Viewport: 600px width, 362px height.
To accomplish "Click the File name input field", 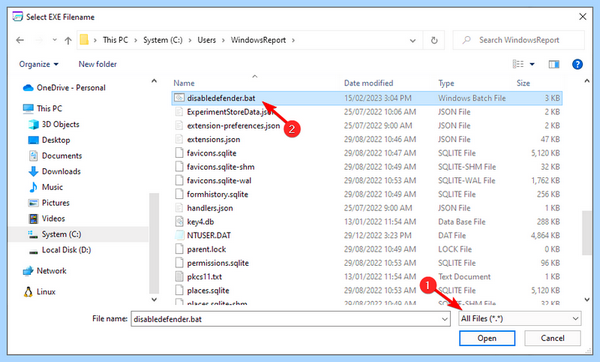I will tap(290, 319).
